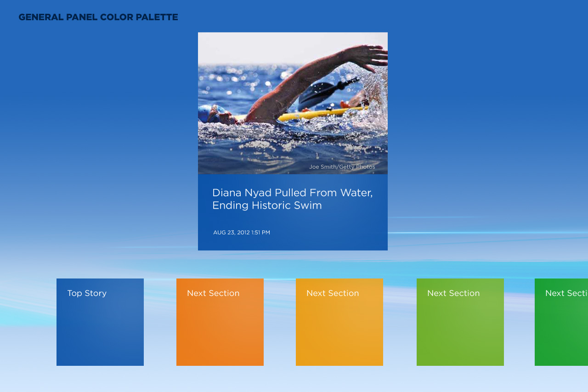Viewport: 588px width, 392px height.
Task: Click the cut-off label on the dark green tile
Action: [566, 293]
